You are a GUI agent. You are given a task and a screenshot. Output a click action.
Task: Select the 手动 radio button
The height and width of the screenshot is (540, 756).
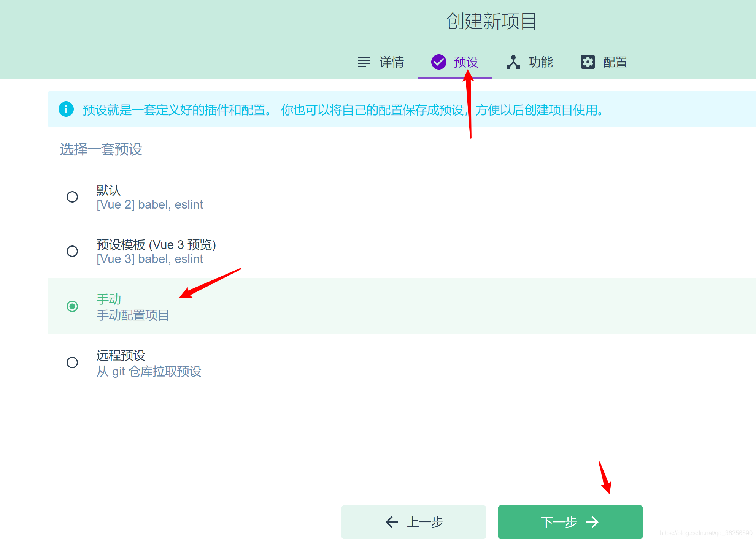[72, 306]
